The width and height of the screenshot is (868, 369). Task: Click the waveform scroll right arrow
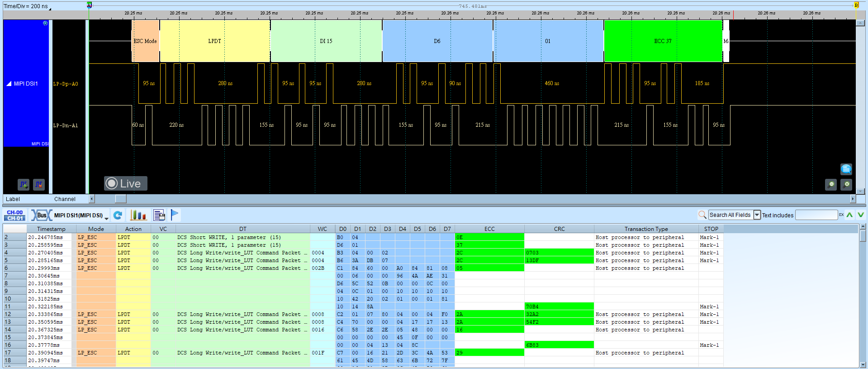point(853,199)
